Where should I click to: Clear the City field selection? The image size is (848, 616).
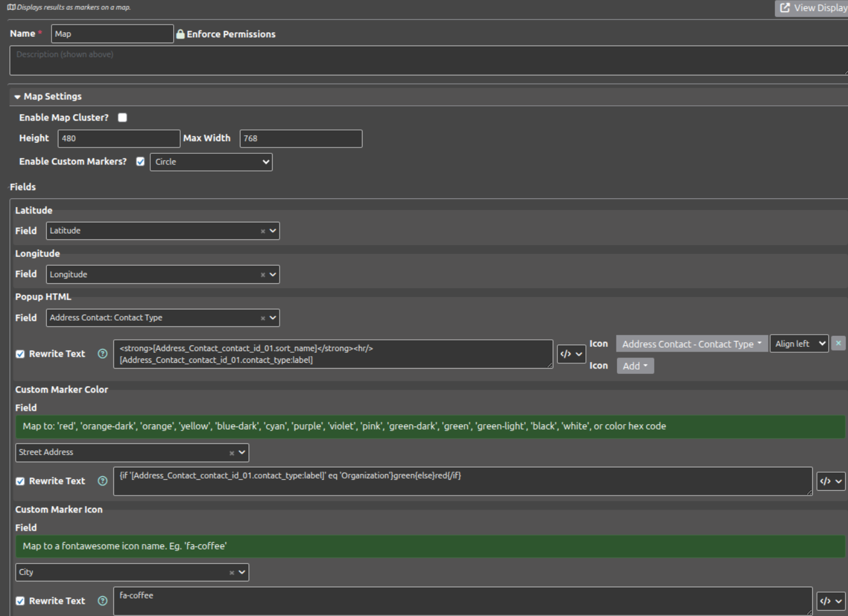(x=232, y=573)
